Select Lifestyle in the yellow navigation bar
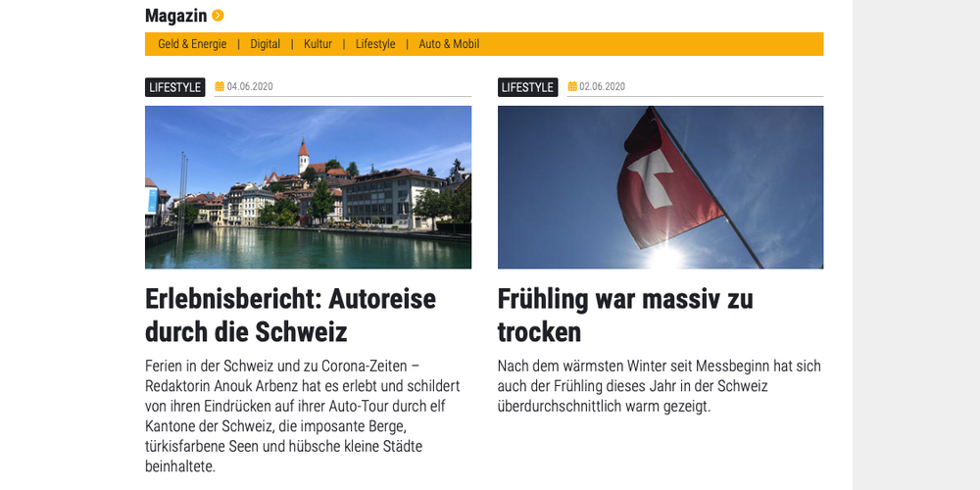Screen dimensions: 980x490 pyautogui.click(x=375, y=44)
